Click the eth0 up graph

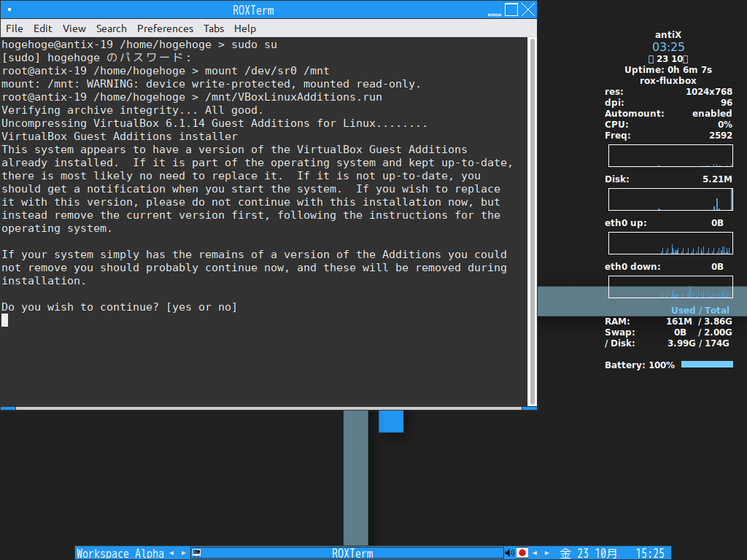coord(670,244)
